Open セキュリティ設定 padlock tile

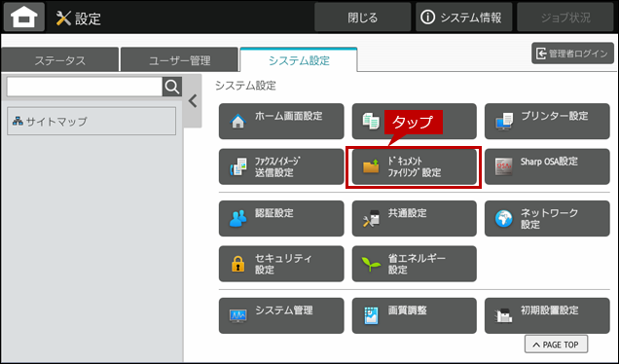pyautogui.click(x=281, y=264)
